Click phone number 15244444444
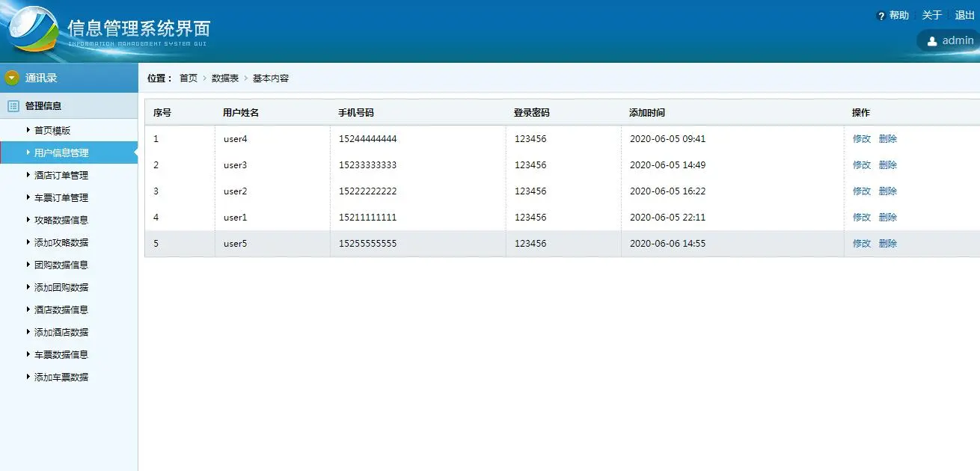The width and height of the screenshot is (980, 471). pos(367,138)
